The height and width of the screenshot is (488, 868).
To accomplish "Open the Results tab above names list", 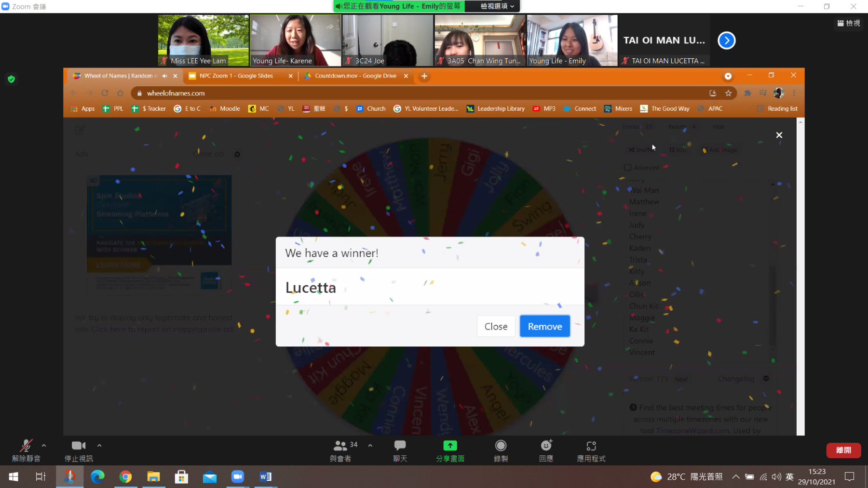I will tap(682, 127).
